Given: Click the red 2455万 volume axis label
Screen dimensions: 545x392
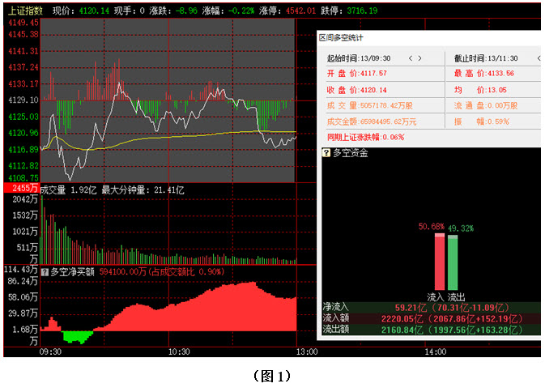Looking at the screenshot, I should point(20,188).
